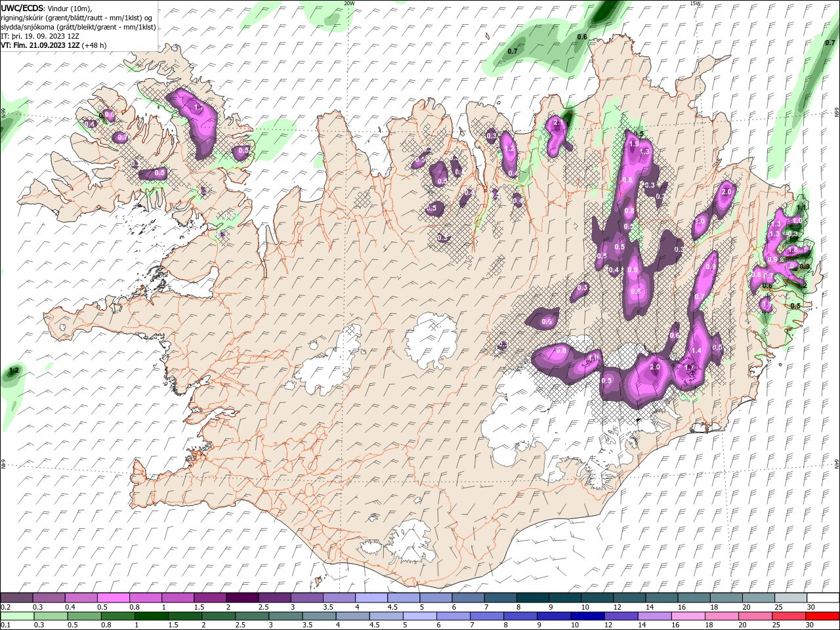
Task: Choose the lavender upper swatch labeled 4
Action: (371, 598)
